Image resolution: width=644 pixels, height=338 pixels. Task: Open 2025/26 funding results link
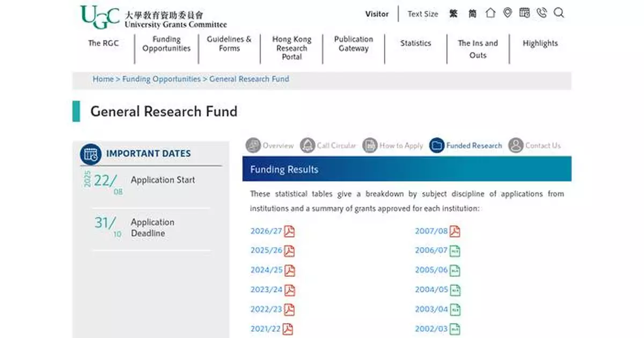pyautogui.click(x=266, y=251)
